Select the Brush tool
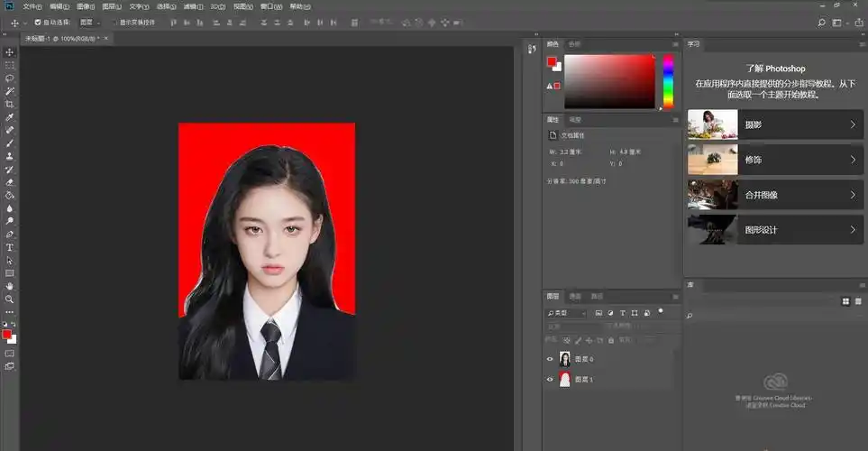 [9, 143]
